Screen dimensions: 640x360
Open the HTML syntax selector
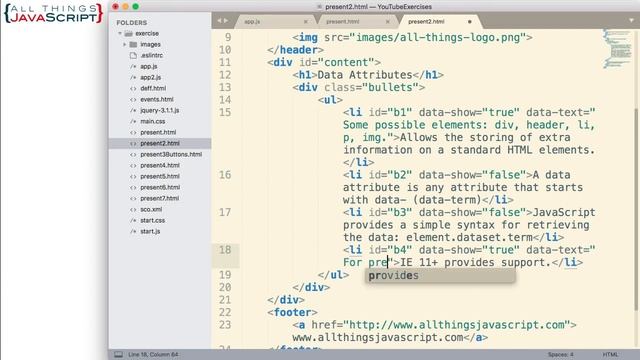click(x=610, y=355)
